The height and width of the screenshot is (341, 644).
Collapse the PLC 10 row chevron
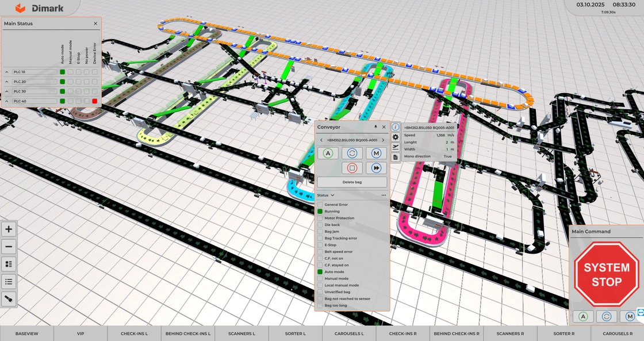coord(7,72)
